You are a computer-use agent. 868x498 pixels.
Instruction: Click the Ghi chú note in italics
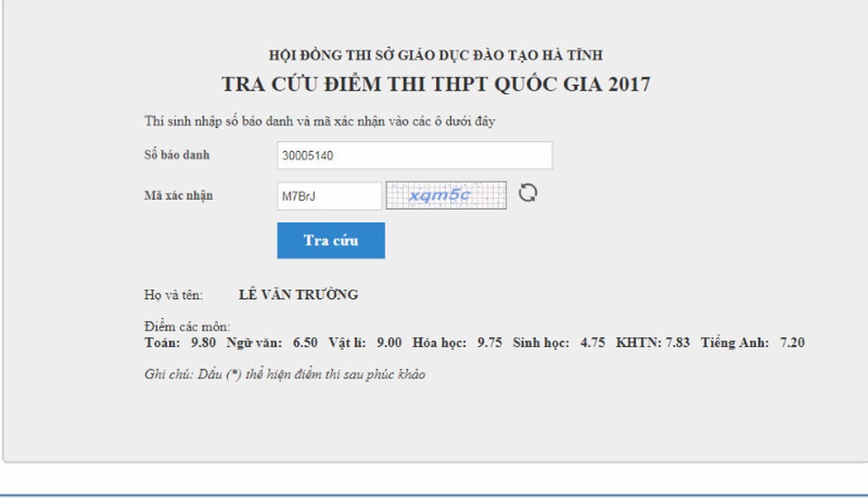click(285, 374)
